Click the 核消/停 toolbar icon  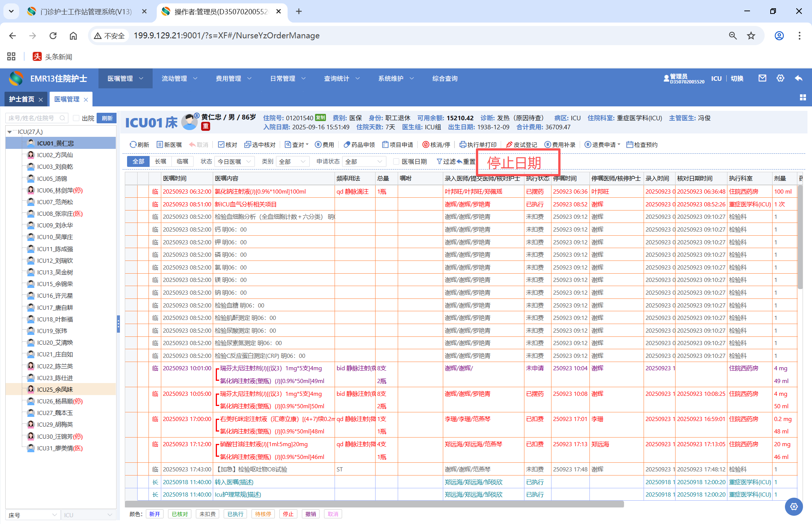click(x=426, y=145)
